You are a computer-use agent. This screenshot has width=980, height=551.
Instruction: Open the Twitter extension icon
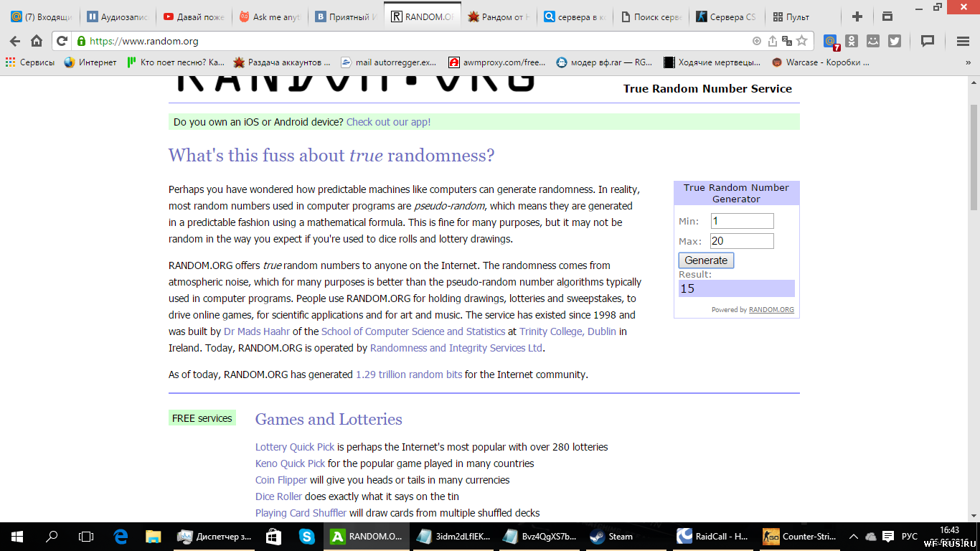[x=895, y=41]
